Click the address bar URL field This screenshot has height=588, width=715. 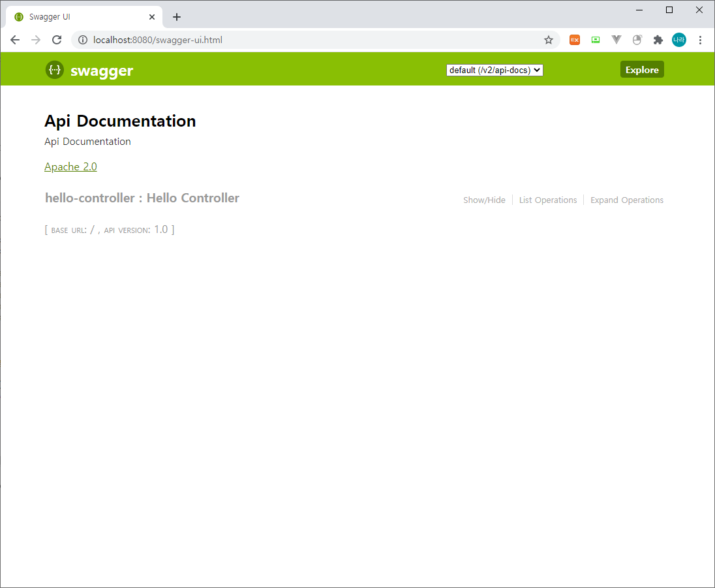pyautogui.click(x=314, y=40)
